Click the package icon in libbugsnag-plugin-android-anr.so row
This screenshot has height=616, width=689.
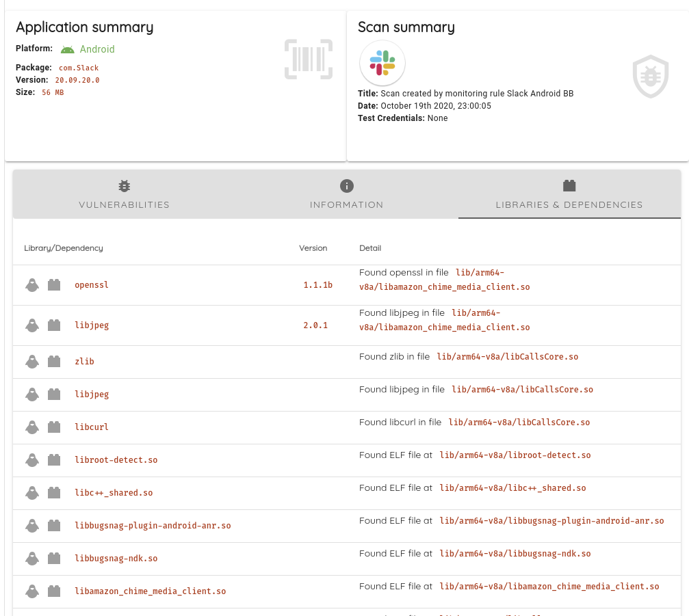pyautogui.click(x=54, y=526)
